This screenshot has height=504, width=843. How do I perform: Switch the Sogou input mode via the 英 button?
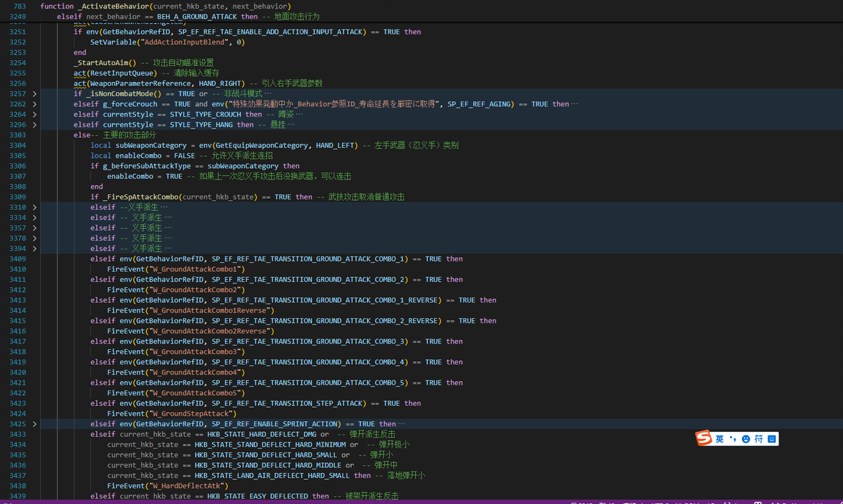coord(719,439)
